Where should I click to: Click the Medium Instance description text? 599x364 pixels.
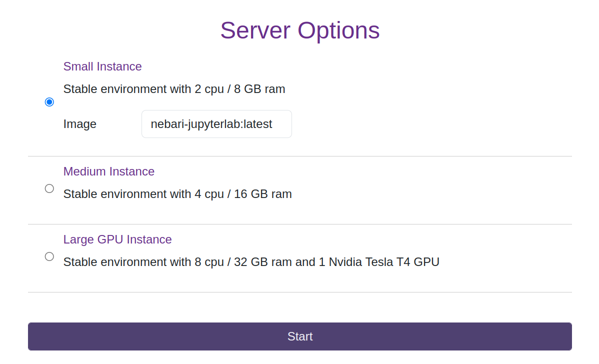[177, 193]
